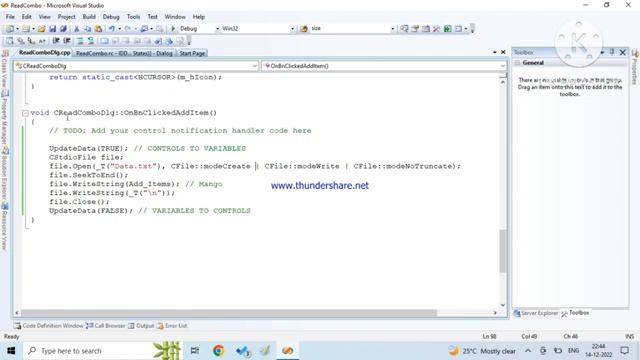The image size is (640, 360).
Task: Open the Error List tab
Action: point(172,326)
